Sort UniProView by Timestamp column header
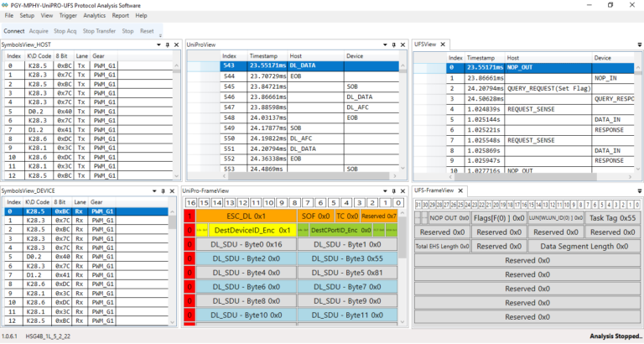The width and height of the screenshot is (644, 344). pyautogui.click(x=267, y=56)
